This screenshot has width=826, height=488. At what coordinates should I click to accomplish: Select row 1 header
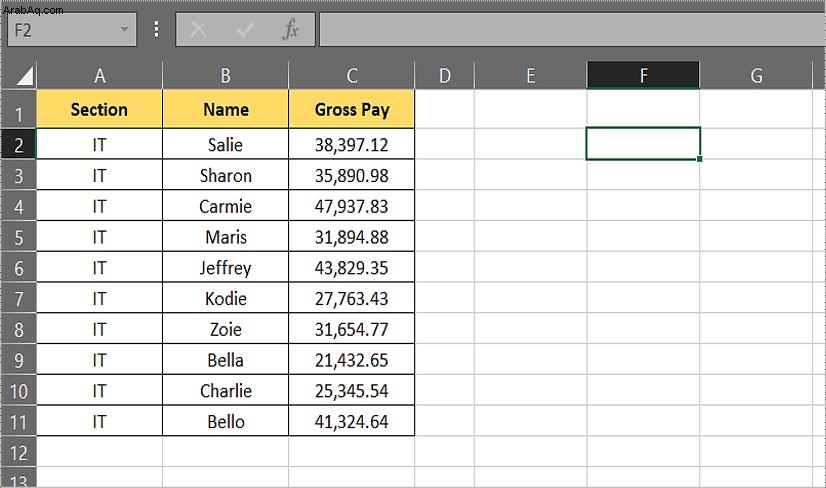[18, 109]
